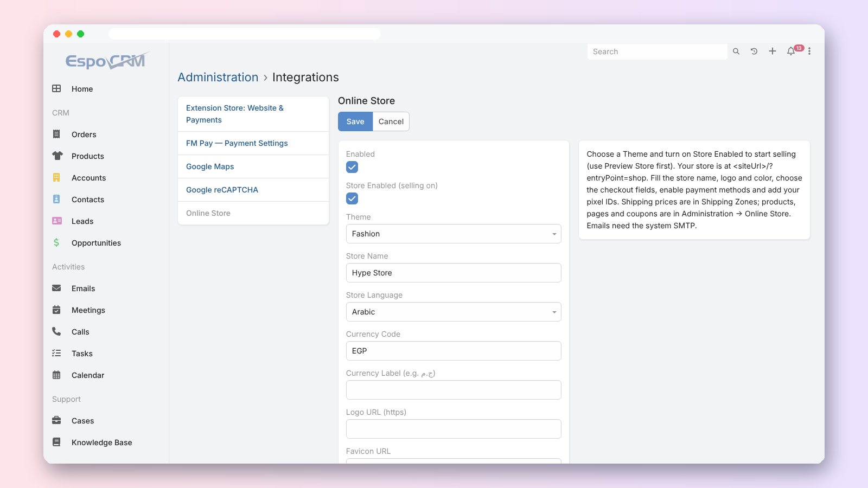Click the Logo URL (https) field
The width and height of the screenshot is (868, 488).
(x=454, y=429)
